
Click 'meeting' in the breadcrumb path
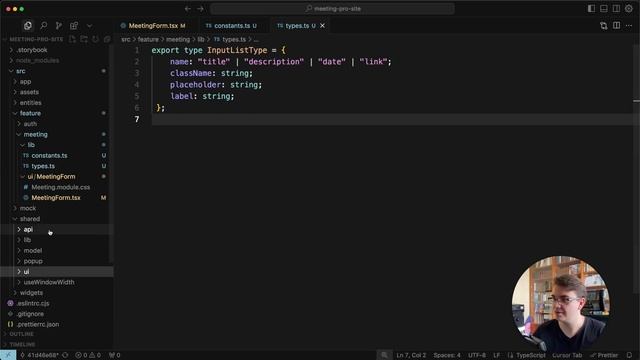pos(178,40)
